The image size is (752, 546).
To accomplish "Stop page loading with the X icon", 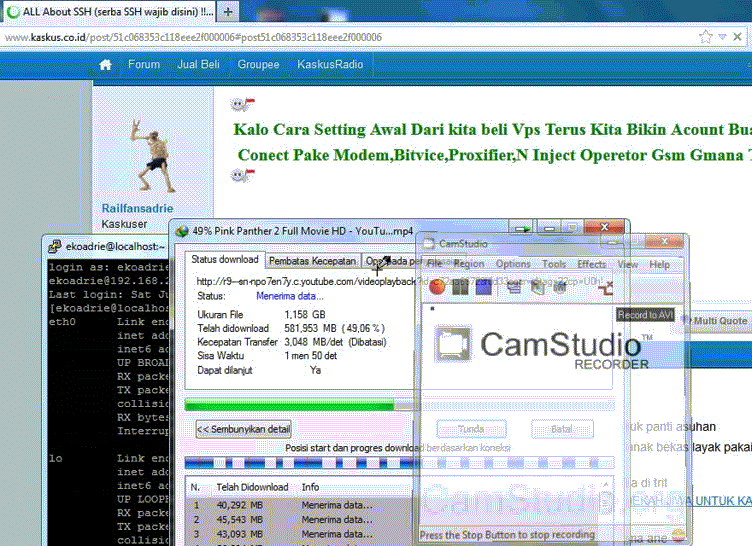I will click(x=738, y=36).
